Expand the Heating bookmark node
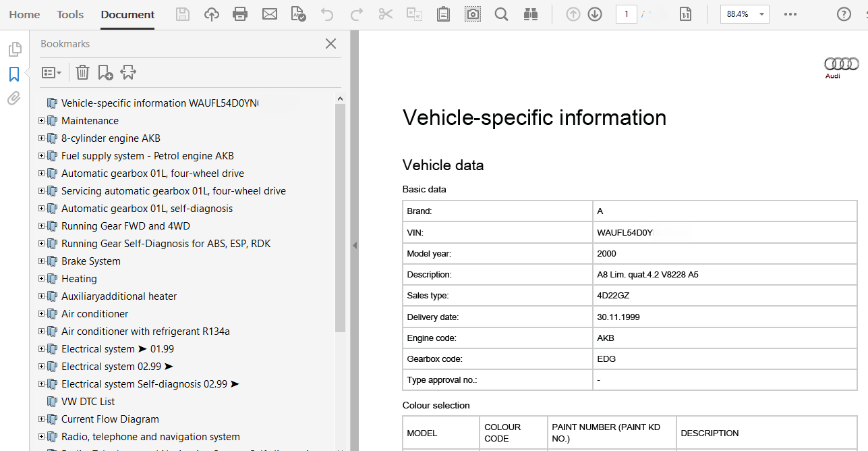Viewport: 868px width, 451px height. pos(42,278)
